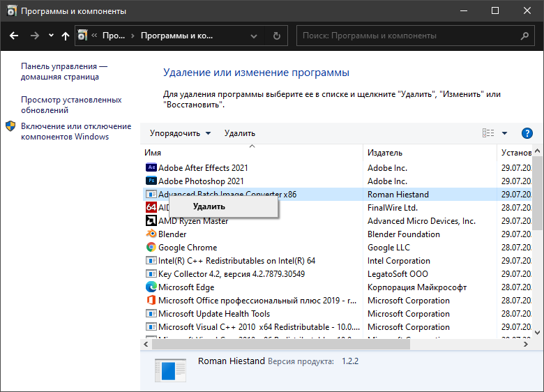Click the double chevron in address bar

(x=94, y=36)
